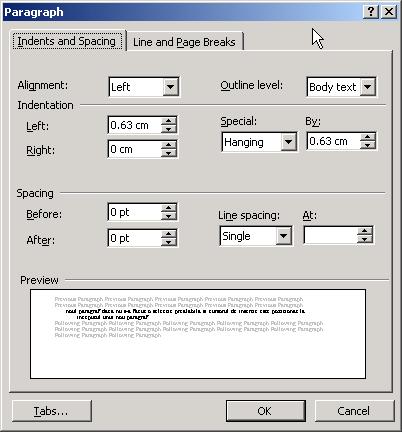This screenshot has width=402, height=432.
Task: Click the At line spacing input field
Action: 330,235
